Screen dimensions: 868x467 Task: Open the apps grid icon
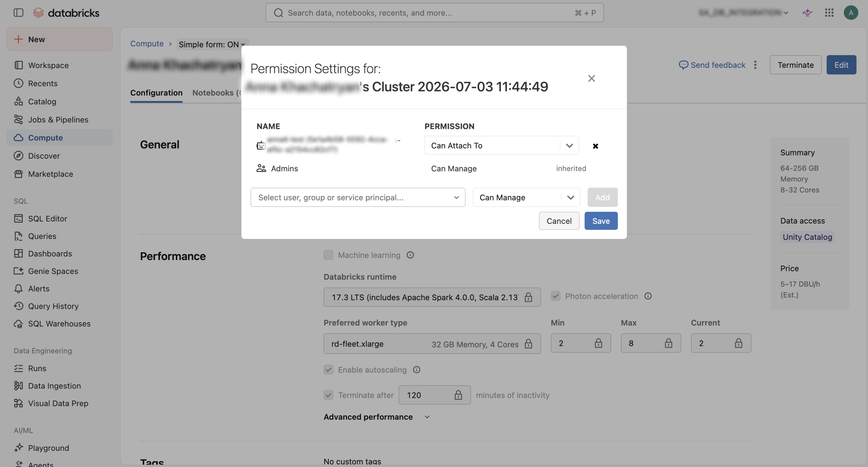(829, 13)
